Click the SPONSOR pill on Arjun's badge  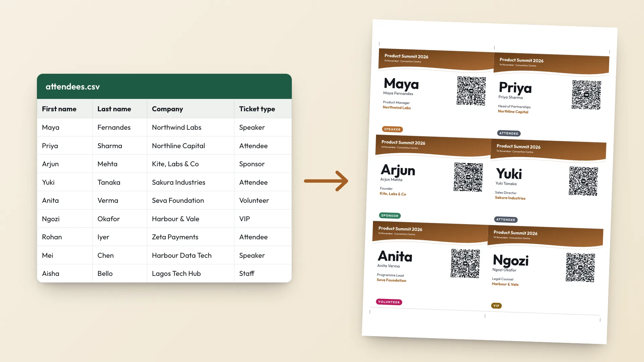pos(390,216)
